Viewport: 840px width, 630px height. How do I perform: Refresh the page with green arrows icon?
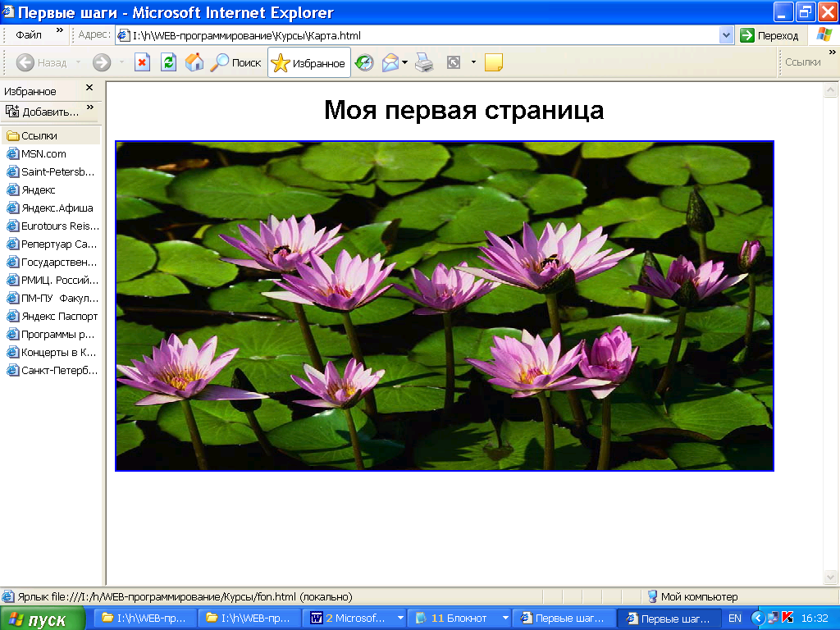click(168, 62)
